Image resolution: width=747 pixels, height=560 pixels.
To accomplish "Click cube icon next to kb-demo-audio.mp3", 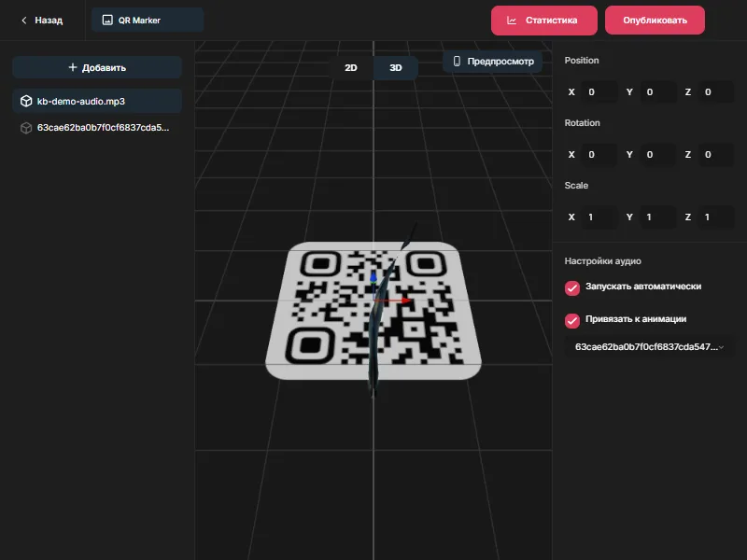I will pos(26,101).
